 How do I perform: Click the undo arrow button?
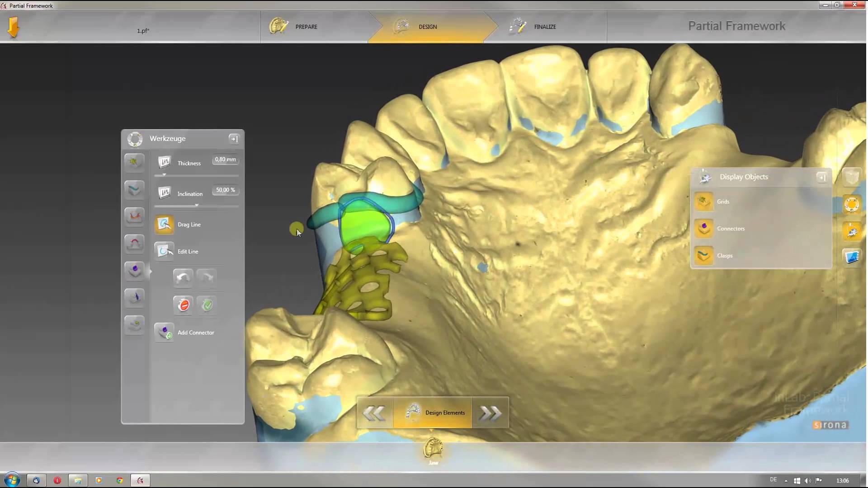(183, 277)
